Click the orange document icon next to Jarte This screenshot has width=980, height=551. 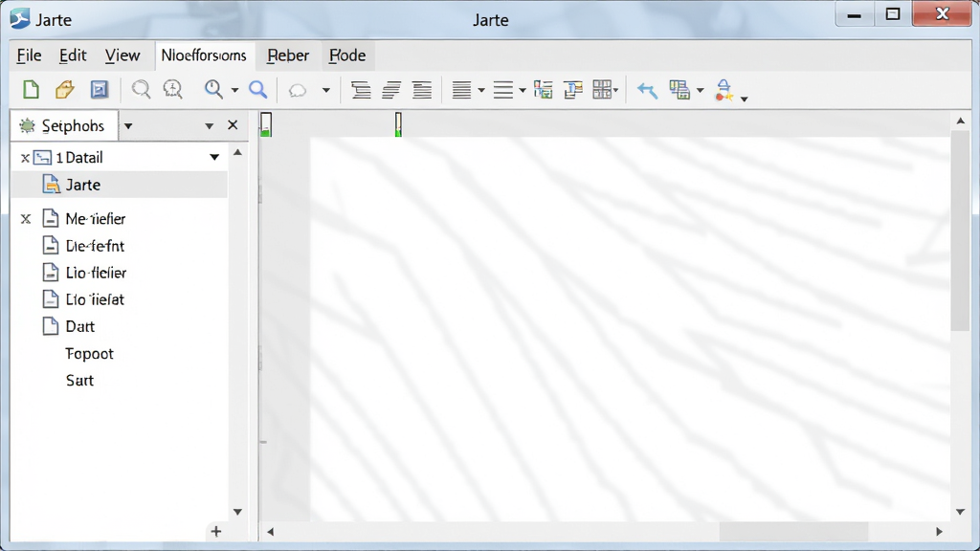coord(51,185)
